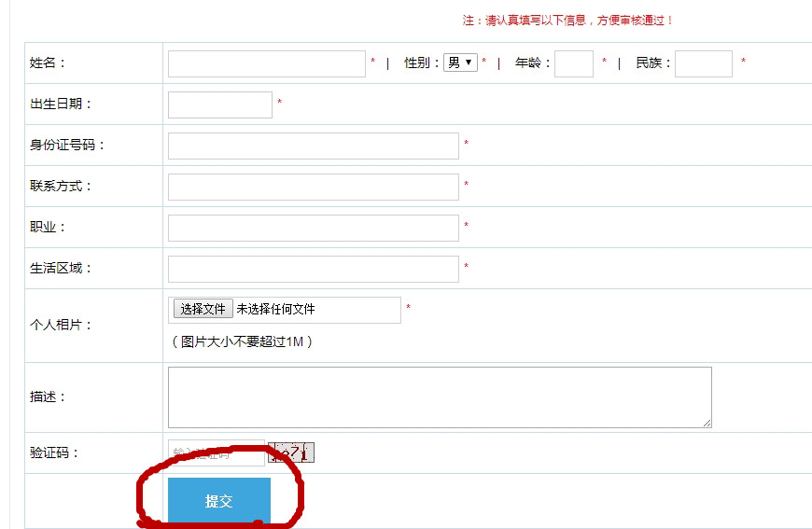Select the 生活区域 living area field
812x529 pixels.
314,269
